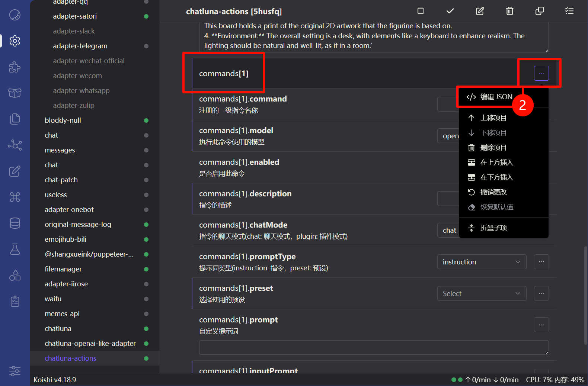Open the plugin settings gear in sidebar
This screenshot has height=386, width=588.
pos(15,41)
